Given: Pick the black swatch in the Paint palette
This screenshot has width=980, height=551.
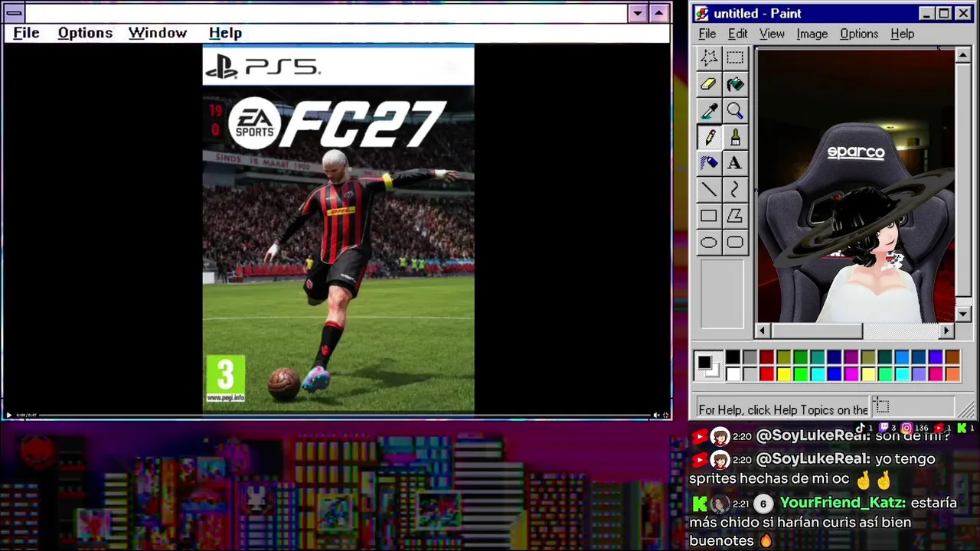Looking at the screenshot, I should coord(733,357).
